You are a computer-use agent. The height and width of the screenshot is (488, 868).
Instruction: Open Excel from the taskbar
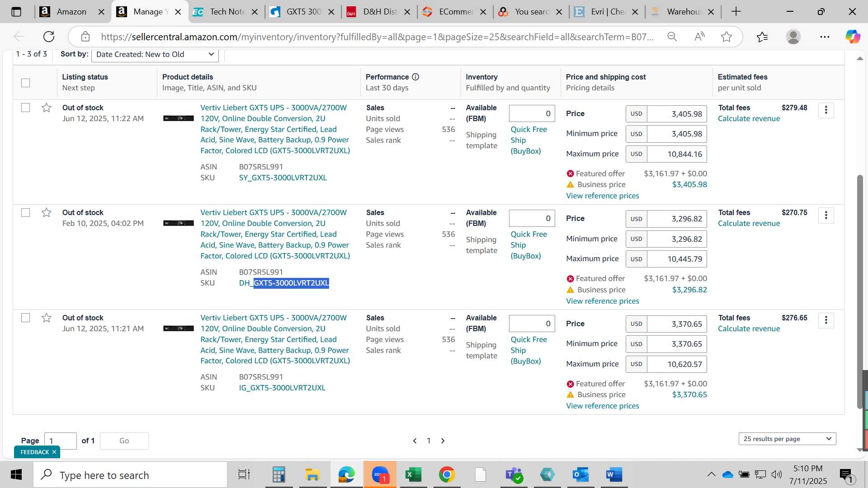click(x=413, y=474)
